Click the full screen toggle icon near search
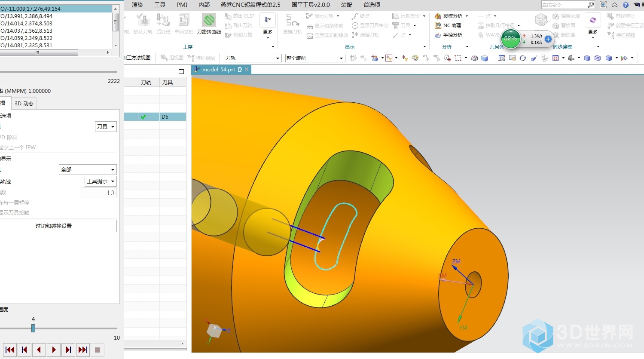The image size is (644, 359). [603, 5]
